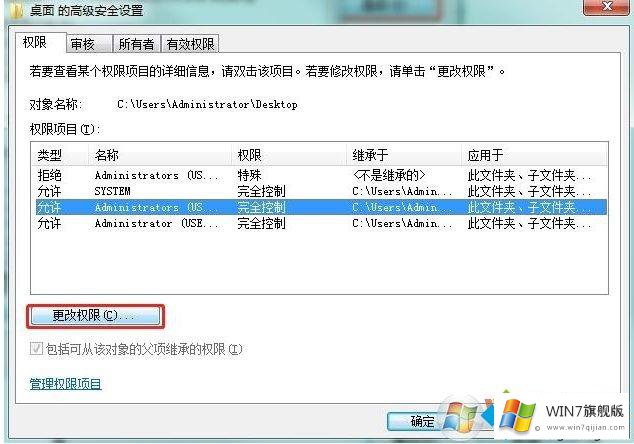
Task: Sort by the 类型 column header
Action: tap(60, 154)
